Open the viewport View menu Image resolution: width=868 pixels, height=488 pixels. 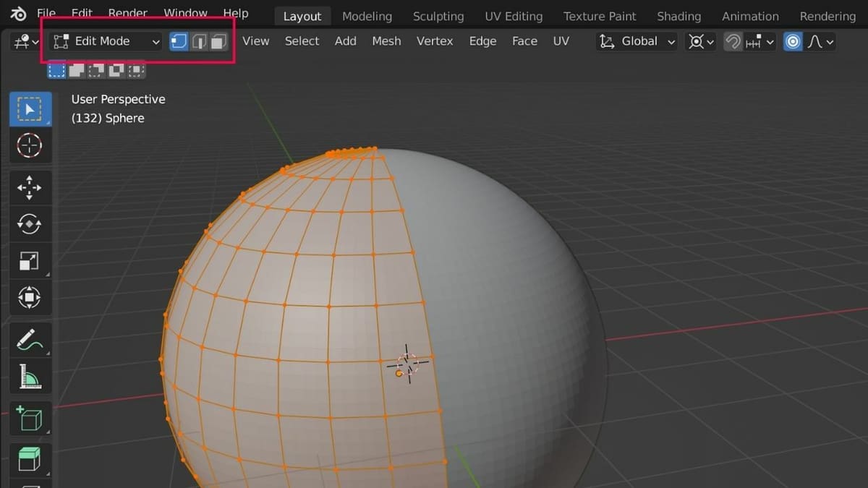(x=256, y=41)
